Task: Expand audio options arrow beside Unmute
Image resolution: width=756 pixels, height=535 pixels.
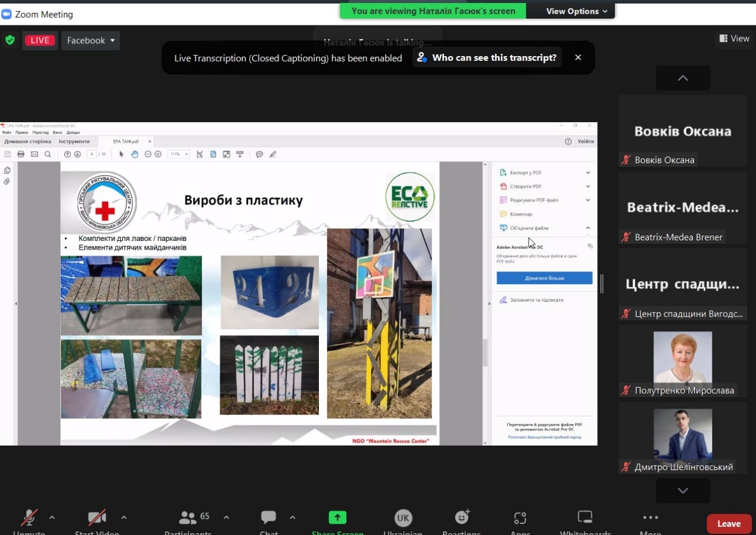Action: point(52,517)
